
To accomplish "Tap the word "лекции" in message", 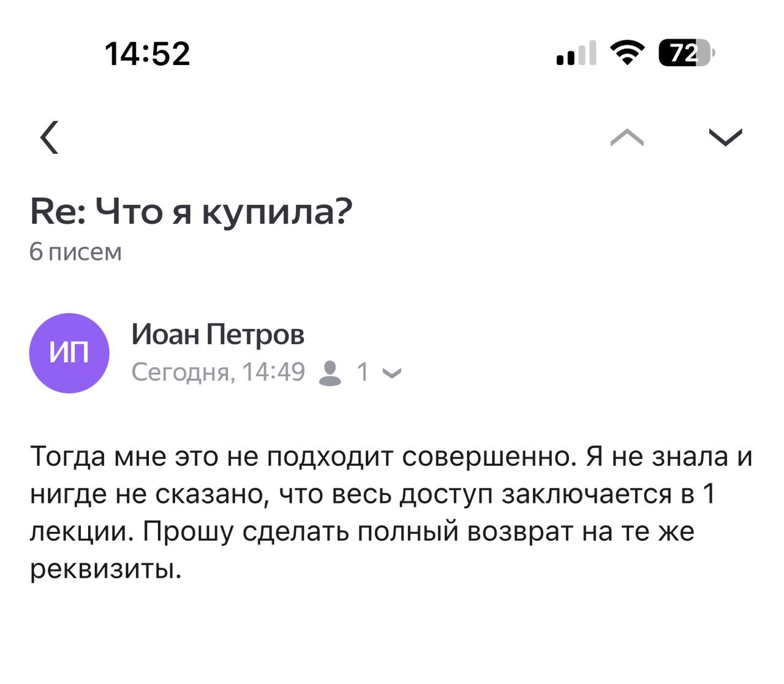I will pos(81,531).
